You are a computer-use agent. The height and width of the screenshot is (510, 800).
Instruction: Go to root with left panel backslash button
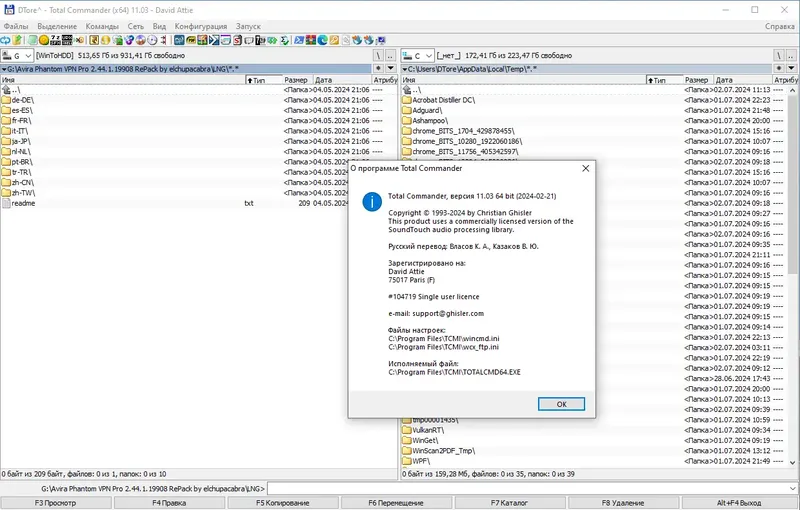378,56
